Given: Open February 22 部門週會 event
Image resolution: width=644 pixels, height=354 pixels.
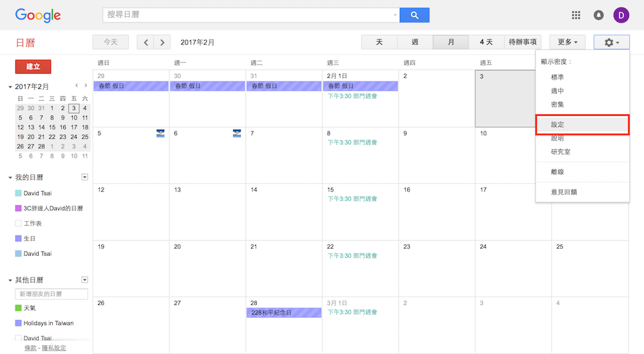Looking at the screenshot, I should 352,255.
